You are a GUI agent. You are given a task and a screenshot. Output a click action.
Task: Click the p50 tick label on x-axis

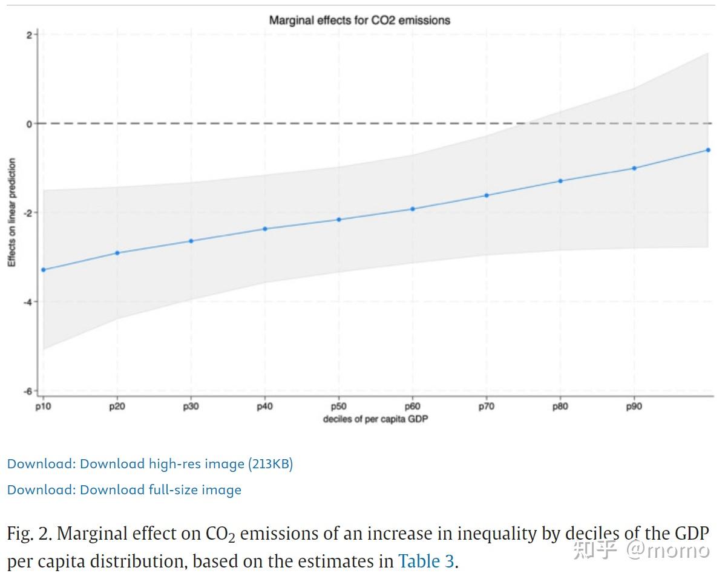[x=338, y=407]
